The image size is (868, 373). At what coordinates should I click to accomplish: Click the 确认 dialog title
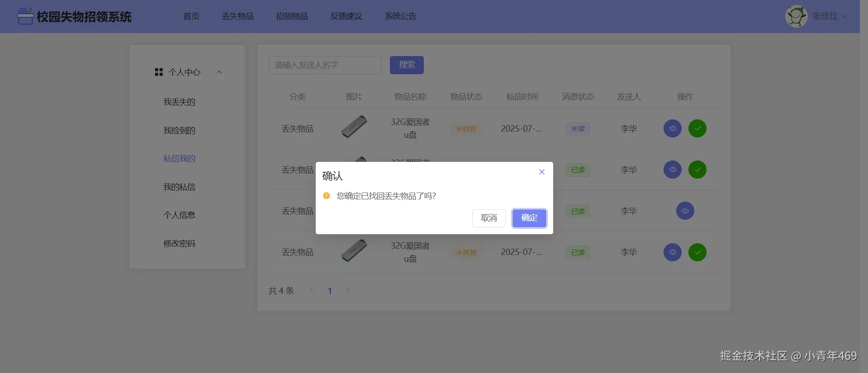pos(332,176)
